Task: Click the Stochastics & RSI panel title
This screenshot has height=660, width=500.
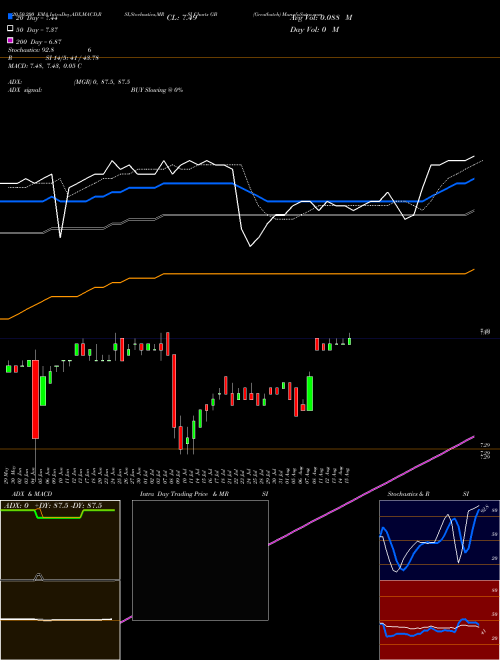Action: (428, 494)
